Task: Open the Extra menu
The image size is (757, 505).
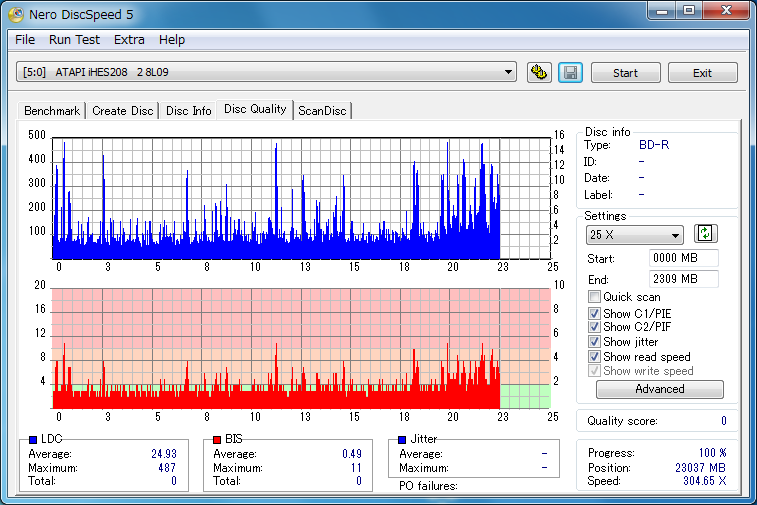Action: [129, 40]
